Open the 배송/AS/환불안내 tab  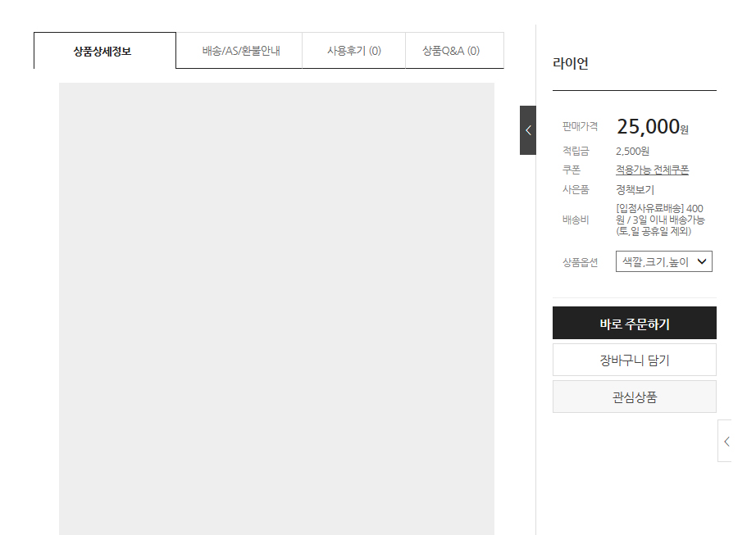point(239,51)
